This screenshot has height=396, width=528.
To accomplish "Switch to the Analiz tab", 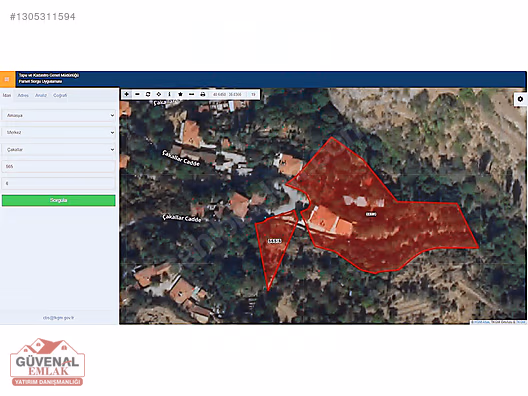I will click(x=41, y=96).
